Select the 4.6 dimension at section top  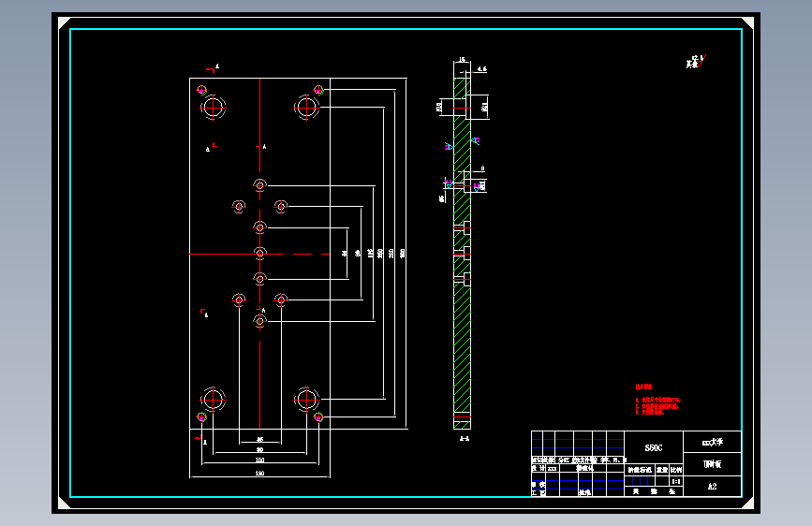click(481, 68)
